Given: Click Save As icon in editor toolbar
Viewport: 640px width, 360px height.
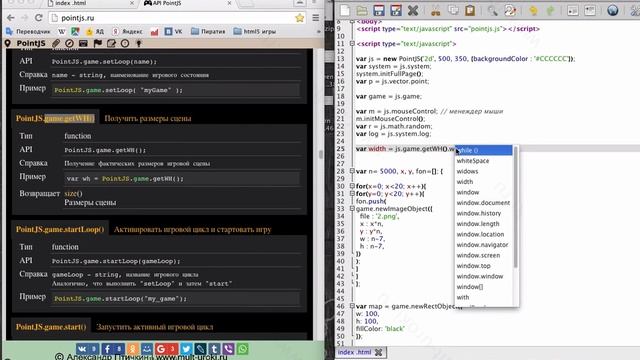Looking at the screenshot, I should click(x=396, y=10).
